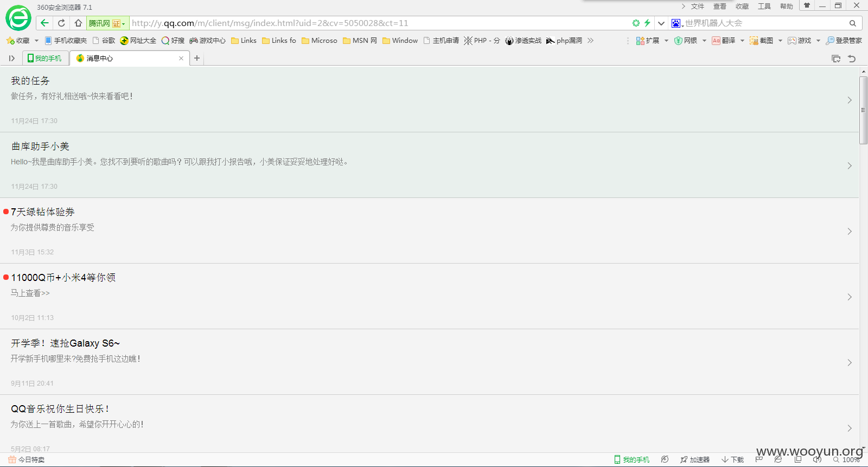Open the 收藏 menu in title bar
868x467 pixels.
pyautogui.click(x=742, y=7)
